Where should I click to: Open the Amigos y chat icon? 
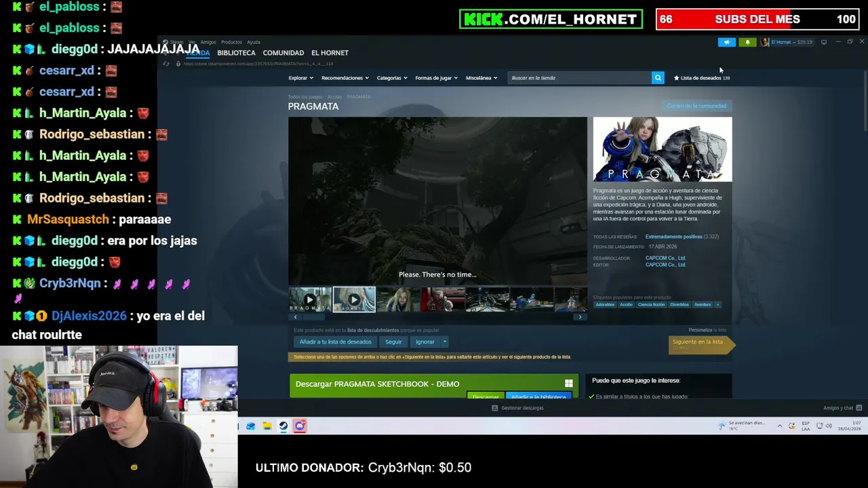(859, 408)
